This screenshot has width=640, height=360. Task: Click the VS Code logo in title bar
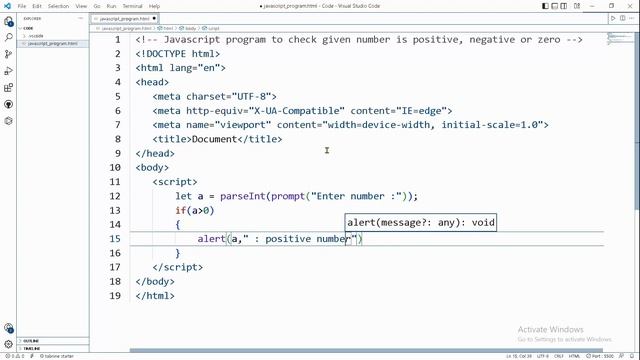tap(7, 6)
